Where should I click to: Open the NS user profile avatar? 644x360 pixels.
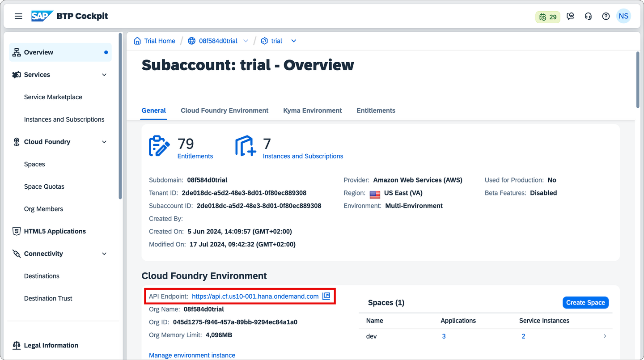(x=623, y=16)
